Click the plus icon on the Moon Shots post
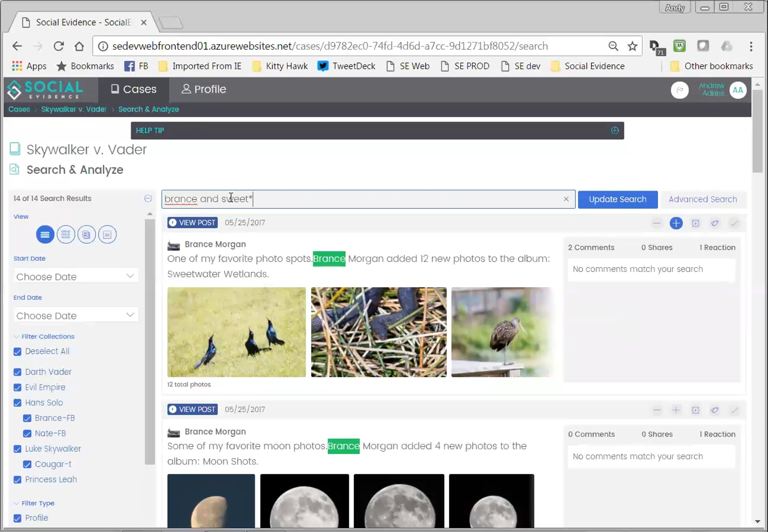The image size is (768, 532). (676, 410)
